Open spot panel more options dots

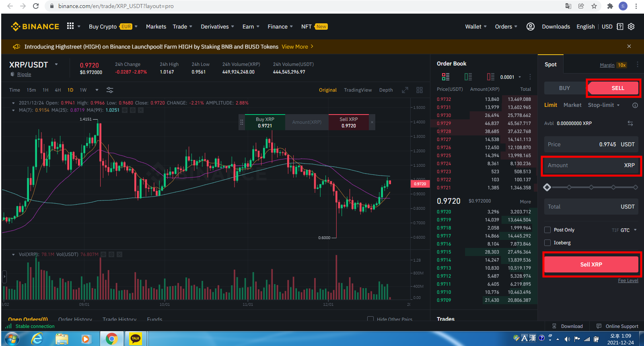click(638, 65)
